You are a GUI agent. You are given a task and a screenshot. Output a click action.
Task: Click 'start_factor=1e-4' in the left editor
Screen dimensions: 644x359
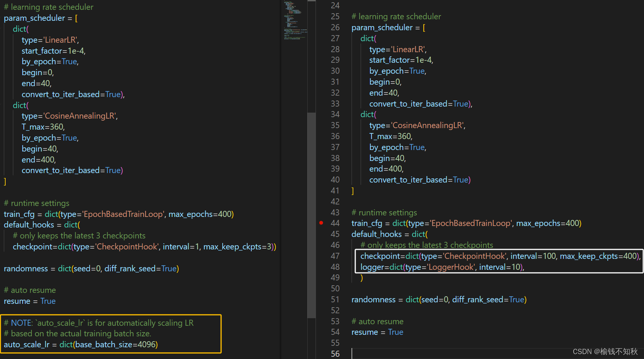pos(53,51)
